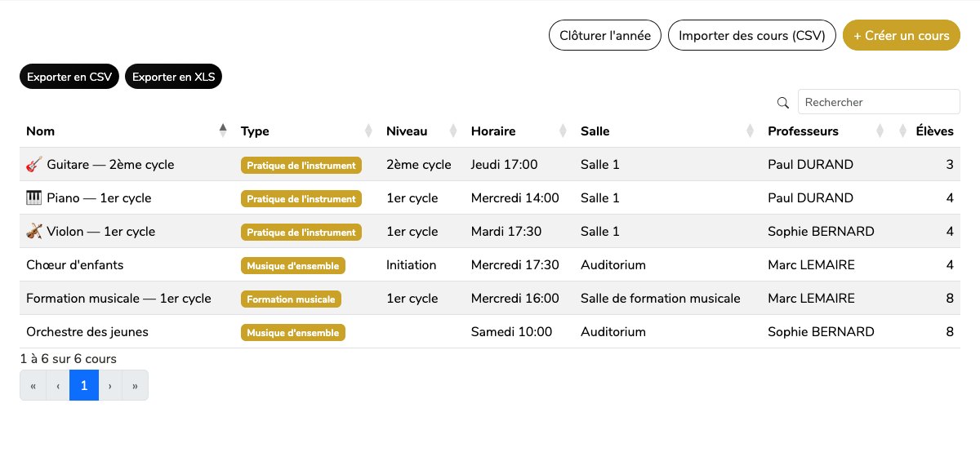Sort by the Professeurs column arrows
This screenshot has height=461, width=980.
(x=880, y=131)
